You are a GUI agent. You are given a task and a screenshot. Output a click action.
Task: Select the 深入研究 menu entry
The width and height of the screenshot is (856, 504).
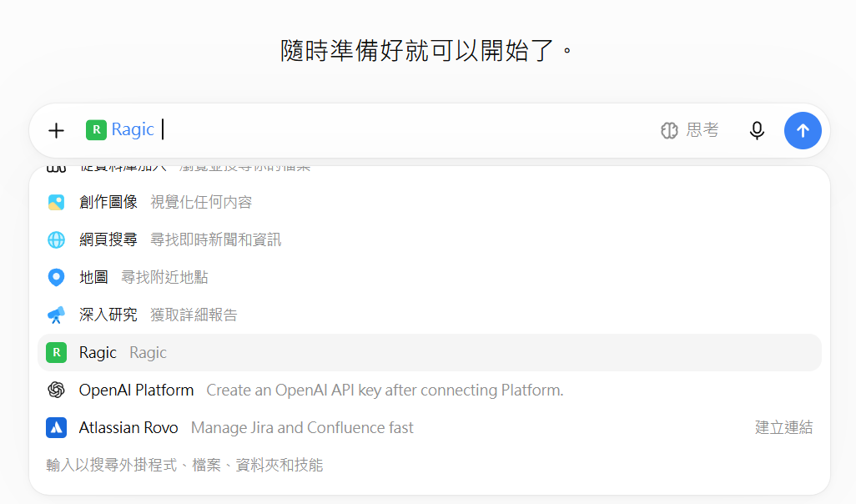point(429,315)
